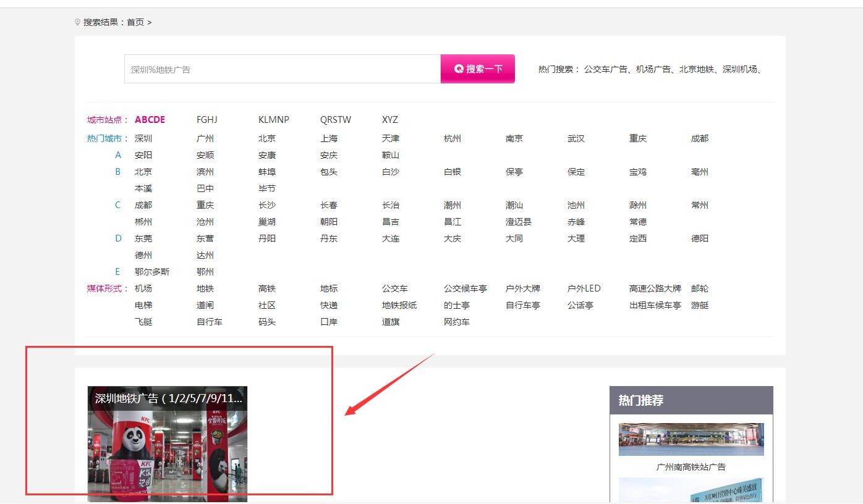This screenshot has height=504, width=863.
Task: Choose city 亳州 under letter B
Action: click(700, 172)
